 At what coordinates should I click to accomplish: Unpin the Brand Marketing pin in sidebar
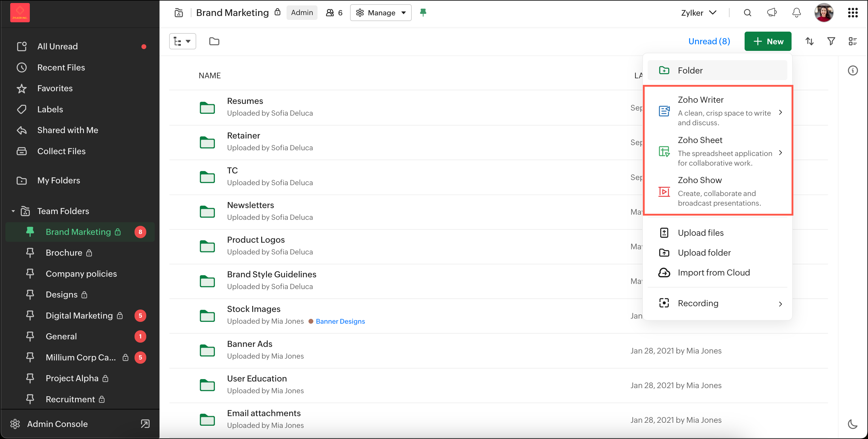pyautogui.click(x=30, y=232)
